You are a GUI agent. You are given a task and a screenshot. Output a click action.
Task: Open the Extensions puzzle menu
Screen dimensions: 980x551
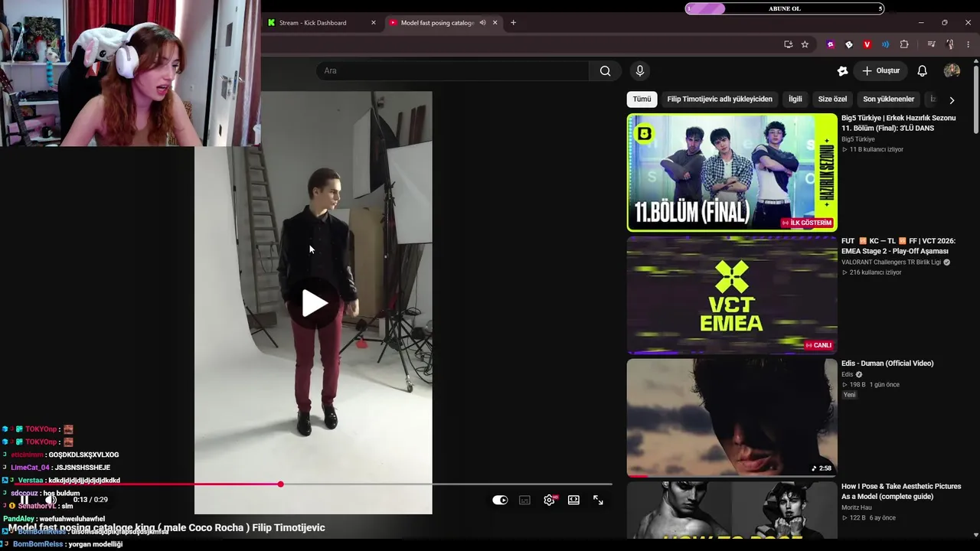click(904, 44)
